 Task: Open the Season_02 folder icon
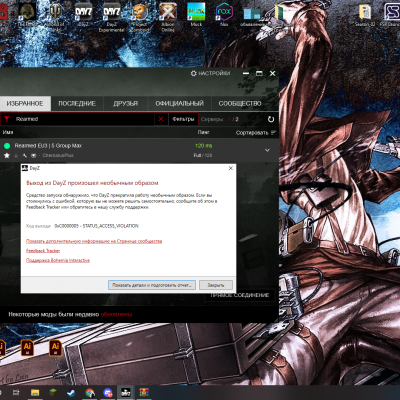(365, 15)
